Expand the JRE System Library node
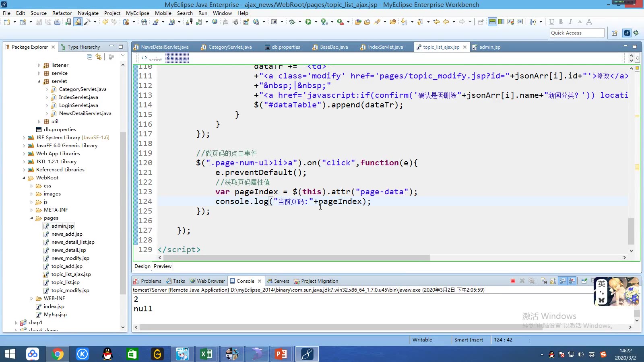644x362 pixels. [24, 138]
